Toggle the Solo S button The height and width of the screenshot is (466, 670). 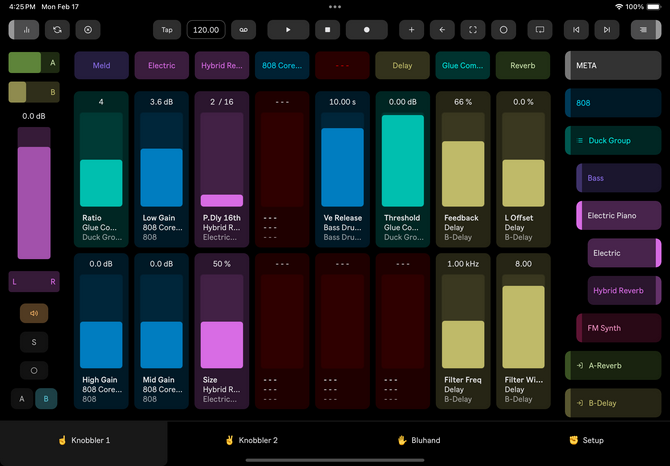point(34,342)
